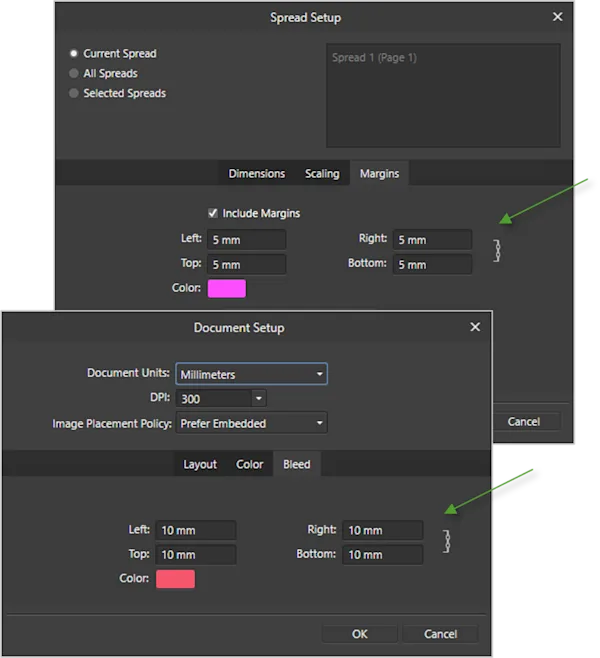Screen dimensions: 600x658
Task: Switch to the Margins tab
Action: [379, 173]
